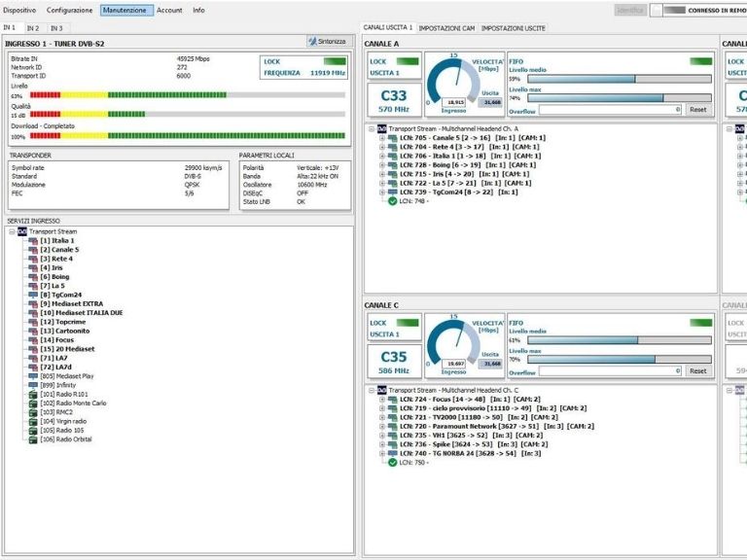Click the Qualità signal meter bar
Screen dimensions: 747x560
tap(187, 115)
